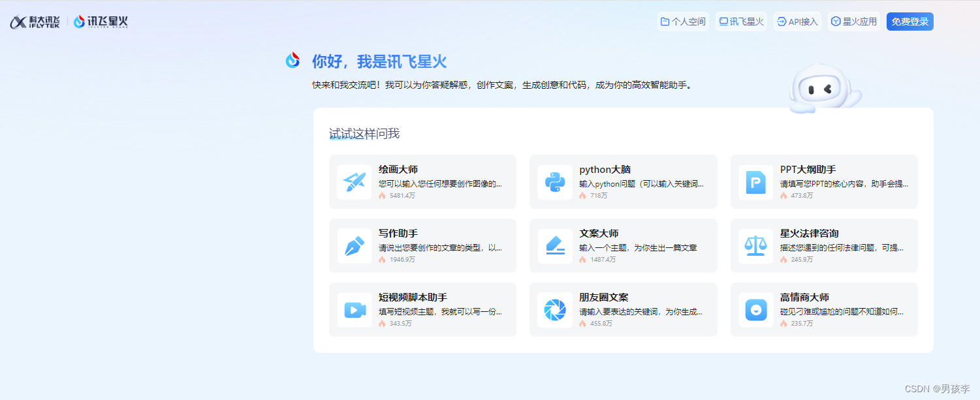
Task: Select the 短视频脚本助手 card title
Action: [x=413, y=298]
